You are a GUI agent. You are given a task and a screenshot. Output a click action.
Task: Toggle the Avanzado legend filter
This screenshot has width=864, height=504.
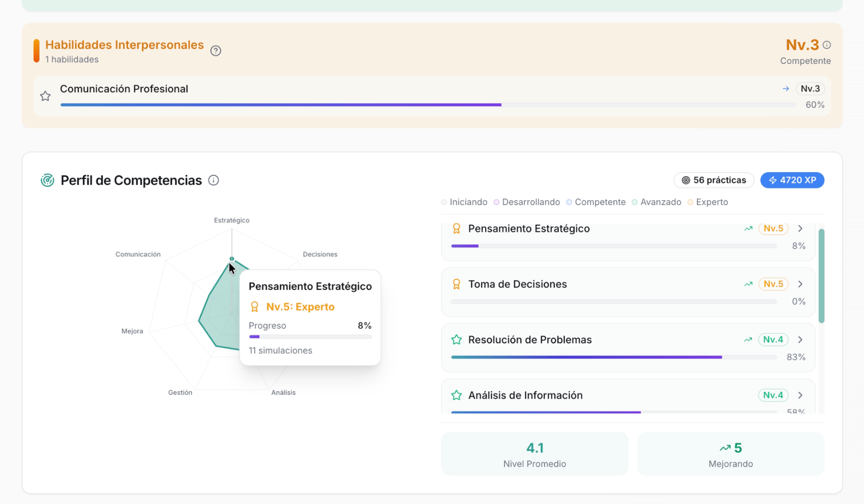[657, 202]
